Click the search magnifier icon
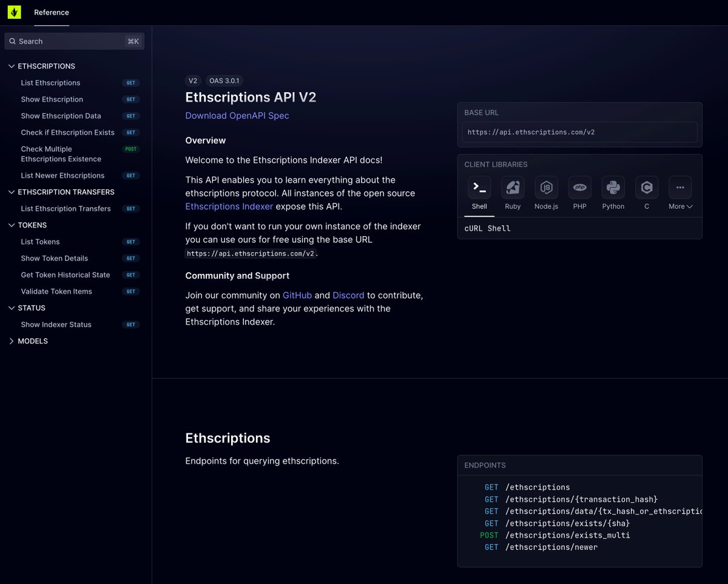The width and height of the screenshot is (728, 584). click(x=12, y=41)
